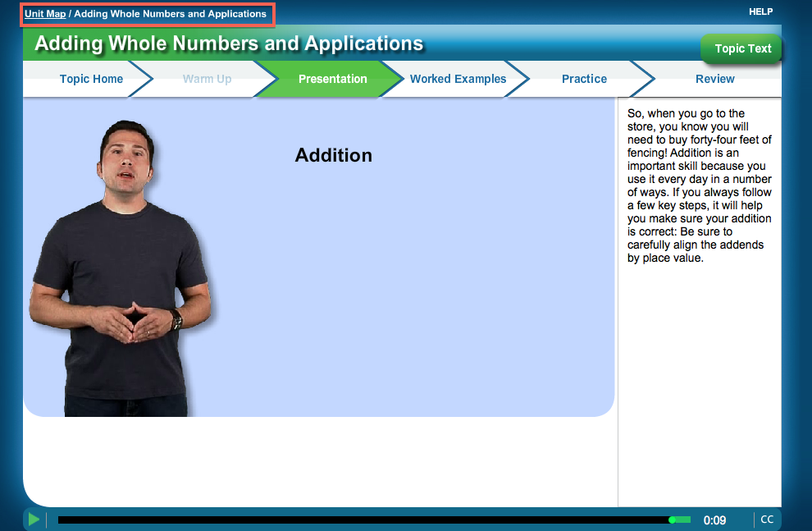Click the HELP link
The width and height of the screenshot is (812, 531).
[760, 11]
